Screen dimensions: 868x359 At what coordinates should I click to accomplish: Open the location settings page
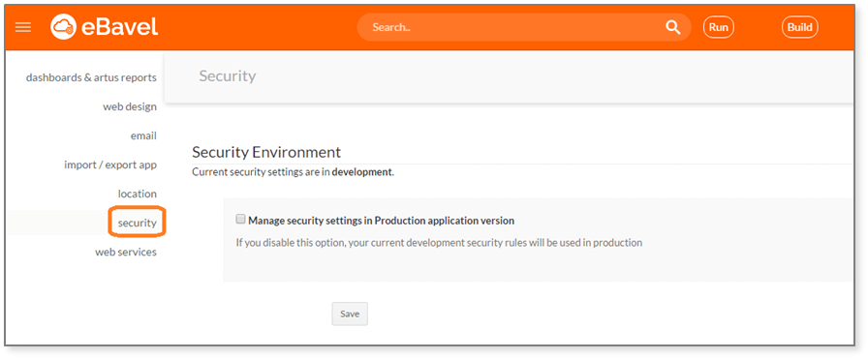138,194
